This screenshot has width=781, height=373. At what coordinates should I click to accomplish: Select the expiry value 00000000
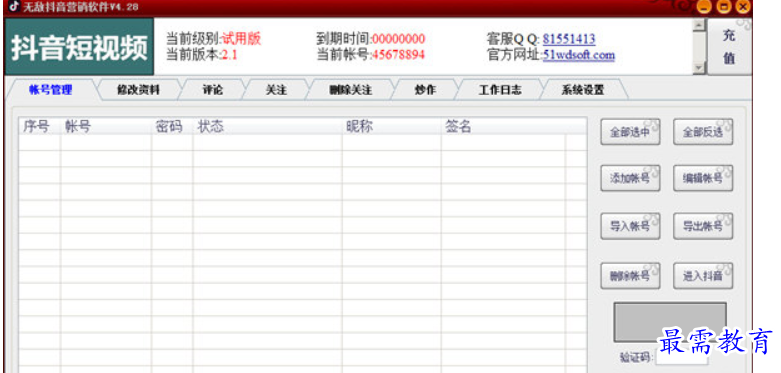pos(398,39)
